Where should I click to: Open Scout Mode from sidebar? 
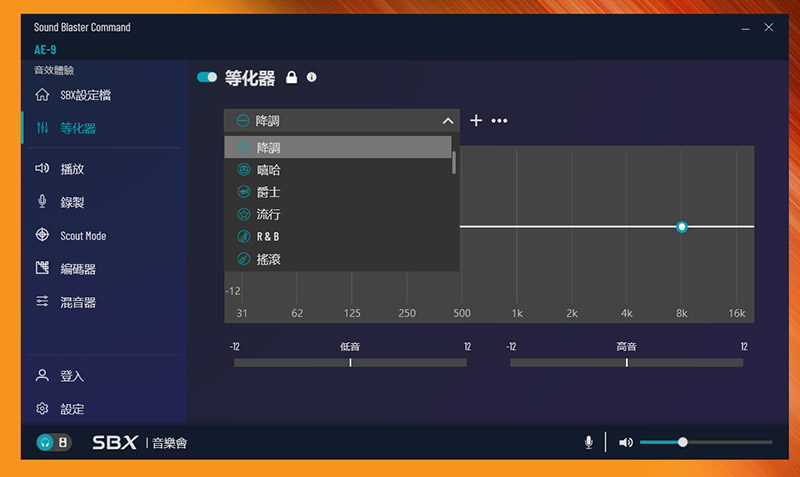point(83,236)
